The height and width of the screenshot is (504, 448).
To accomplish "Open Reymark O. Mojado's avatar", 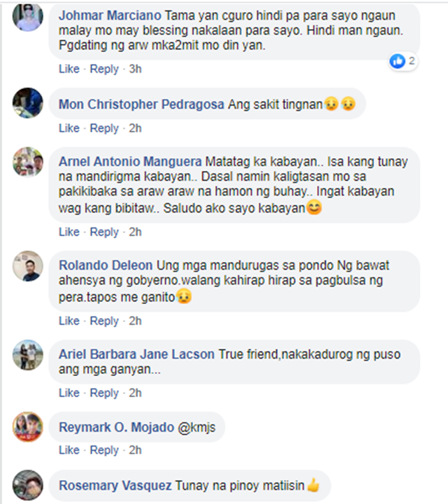I will (27, 427).
